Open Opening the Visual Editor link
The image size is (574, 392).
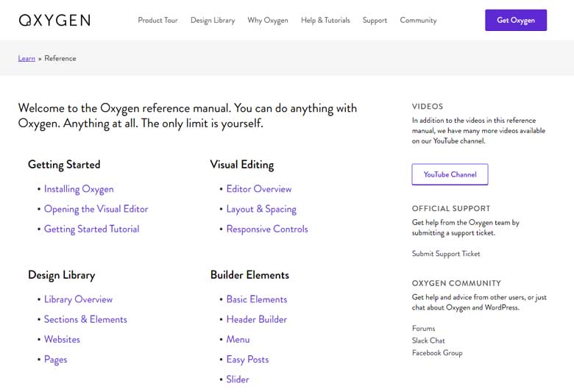tap(96, 209)
